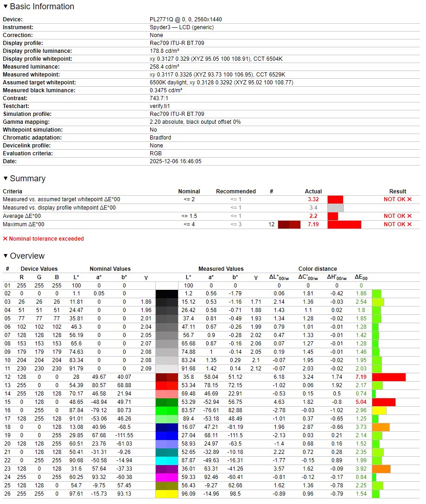Click the orange ΔE bar for patch 18
Image resolution: width=426 pixels, height=504 pixels.
(x=381, y=427)
